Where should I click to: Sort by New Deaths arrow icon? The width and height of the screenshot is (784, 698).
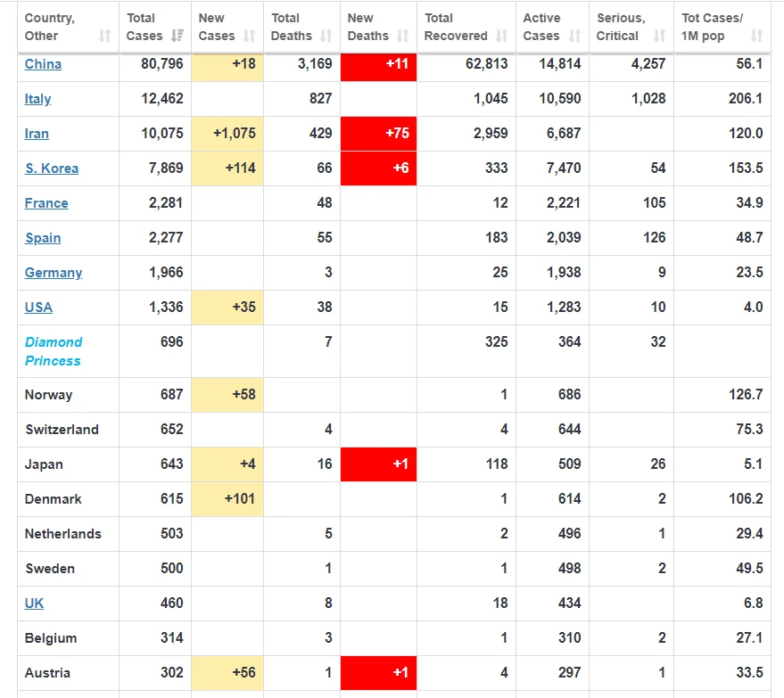[x=402, y=36]
